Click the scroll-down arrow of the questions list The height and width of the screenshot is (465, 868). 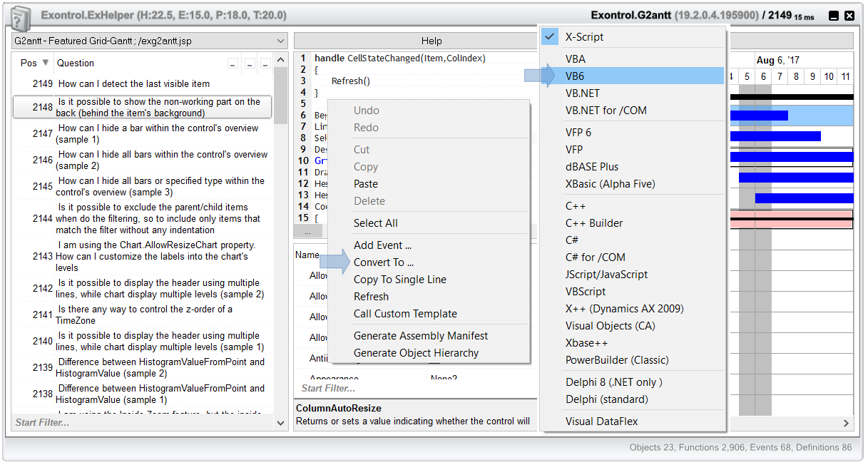coord(280,423)
